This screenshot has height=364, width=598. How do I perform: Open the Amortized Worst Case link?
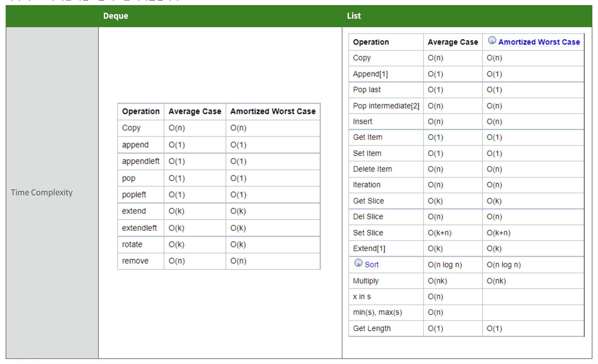click(x=539, y=42)
